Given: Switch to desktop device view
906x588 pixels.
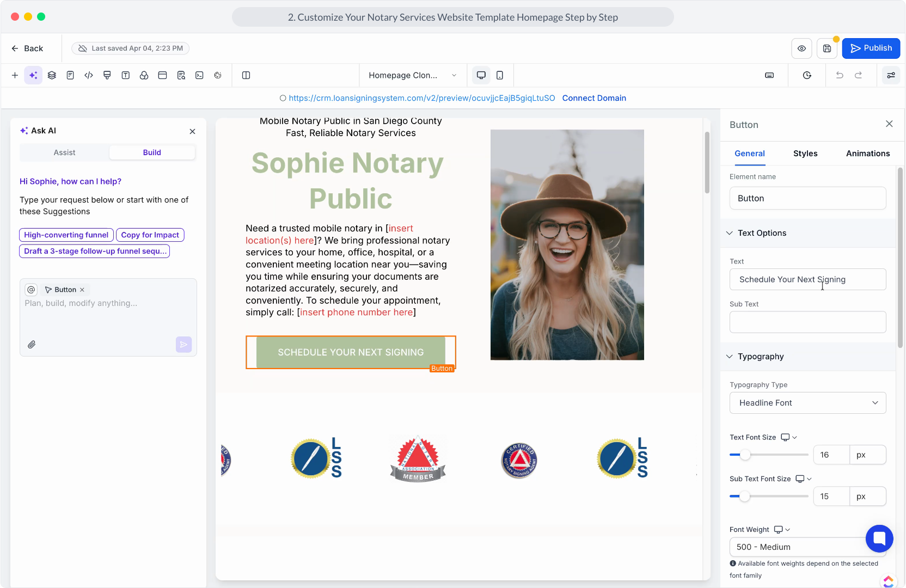Looking at the screenshot, I should point(481,75).
